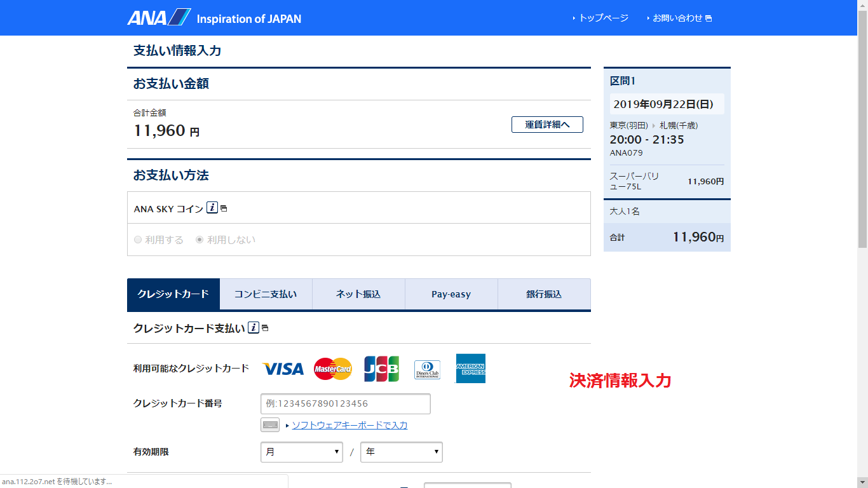
Task: Click new-window icon beside ANA SKY コイン
Action: pos(224,208)
